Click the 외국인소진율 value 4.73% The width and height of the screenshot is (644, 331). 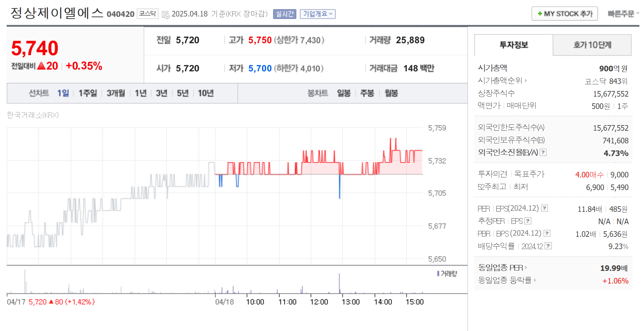[x=616, y=153]
